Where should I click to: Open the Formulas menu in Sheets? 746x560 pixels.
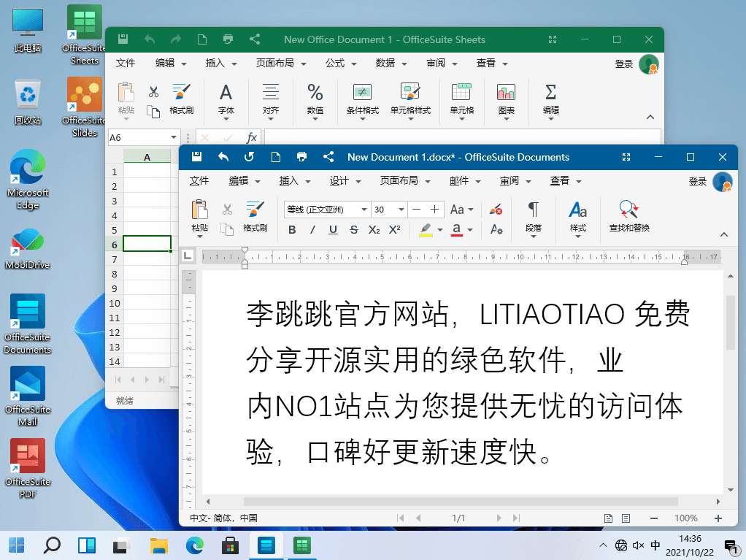tap(341, 64)
